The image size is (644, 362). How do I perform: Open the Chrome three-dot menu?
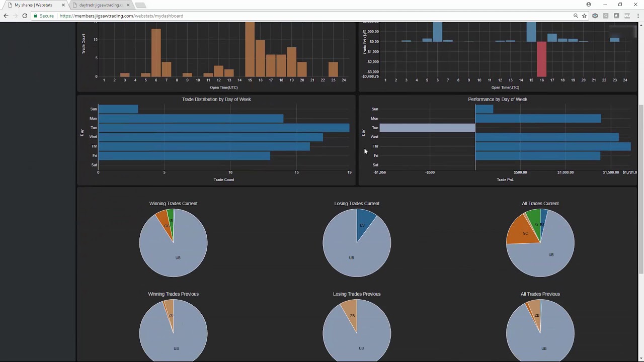coord(638,16)
